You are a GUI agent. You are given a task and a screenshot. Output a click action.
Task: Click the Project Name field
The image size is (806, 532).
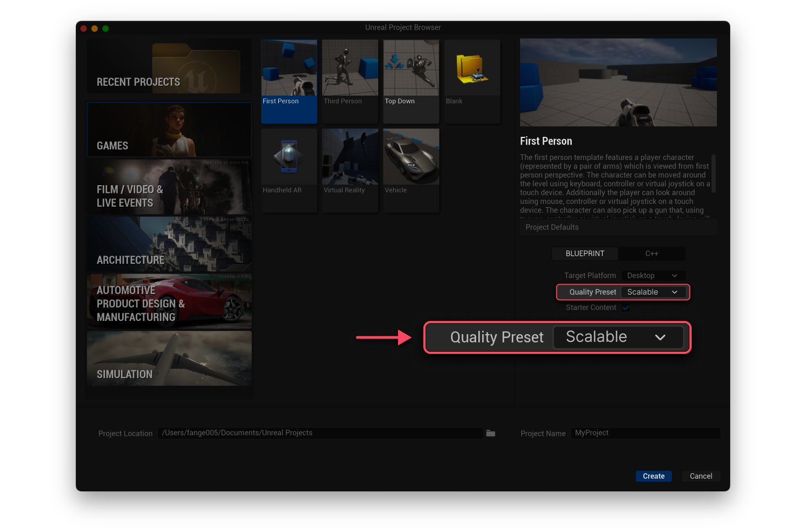645,433
